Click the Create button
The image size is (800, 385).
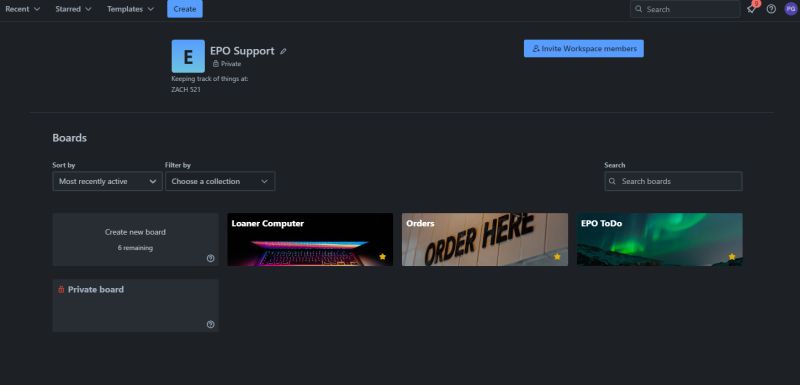click(185, 9)
